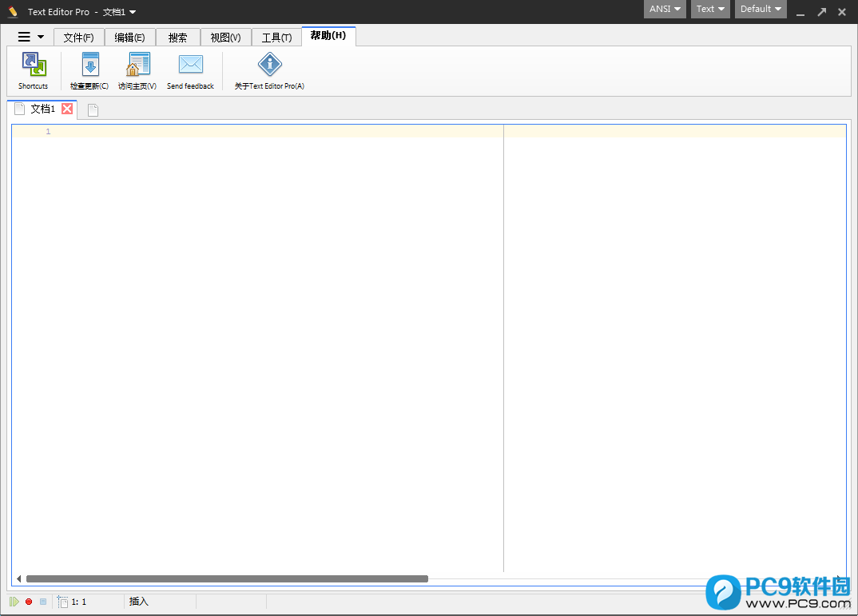Close the 文档1 document tab

(66, 109)
